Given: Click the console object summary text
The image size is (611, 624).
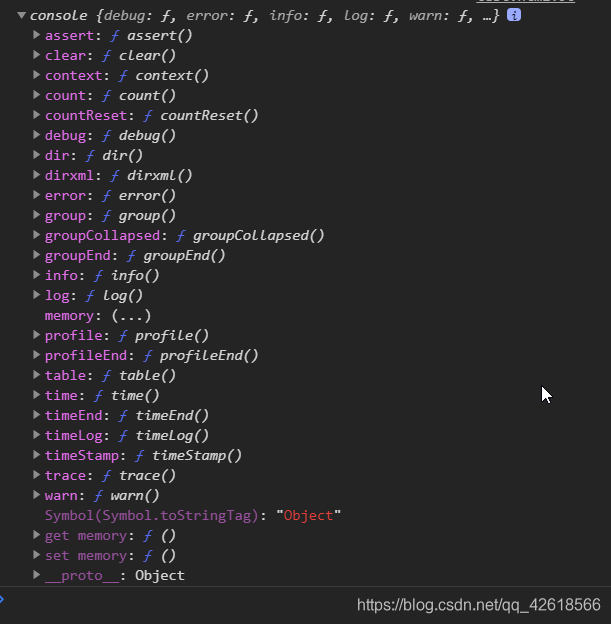Looking at the screenshot, I should [x=264, y=16].
